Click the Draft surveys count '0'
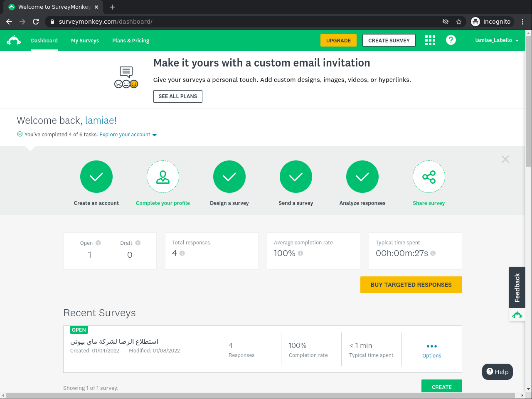This screenshot has width=532, height=399. (130, 255)
